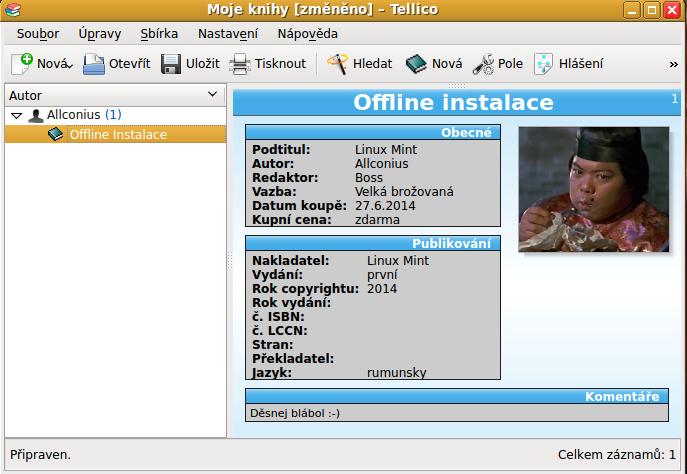Click the Obecné section header
687x474 pixels.
[373, 132]
